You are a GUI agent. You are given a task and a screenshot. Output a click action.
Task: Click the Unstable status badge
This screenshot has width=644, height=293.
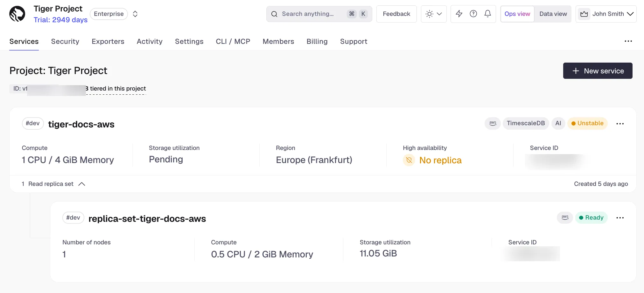coord(587,123)
